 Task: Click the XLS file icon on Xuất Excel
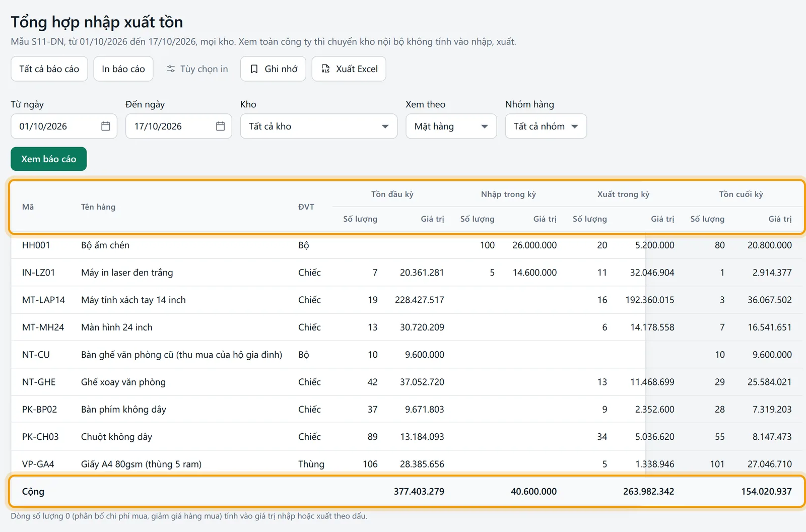pos(326,69)
